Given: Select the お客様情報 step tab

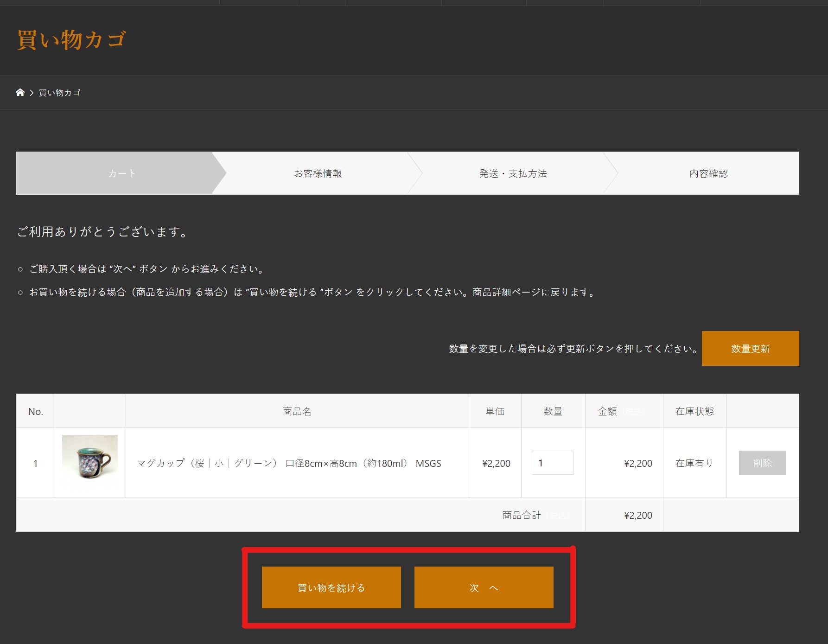Looking at the screenshot, I should (x=318, y=173).
